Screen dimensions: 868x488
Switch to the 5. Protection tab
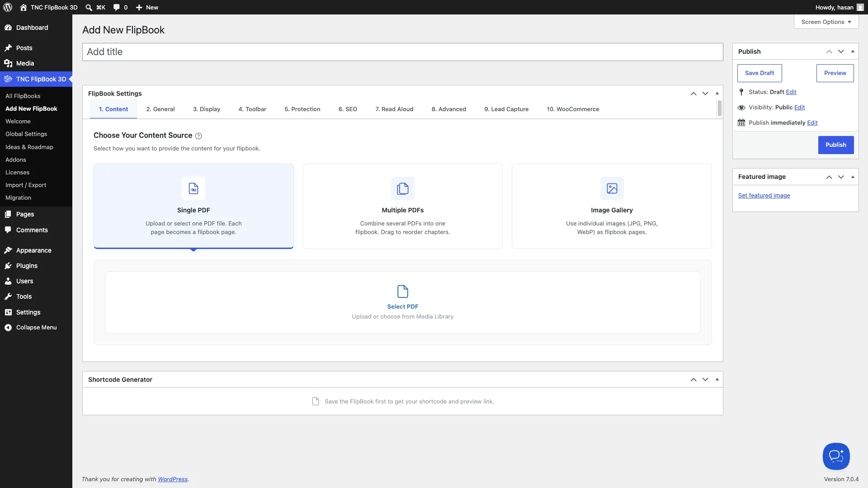pos(302,109)
